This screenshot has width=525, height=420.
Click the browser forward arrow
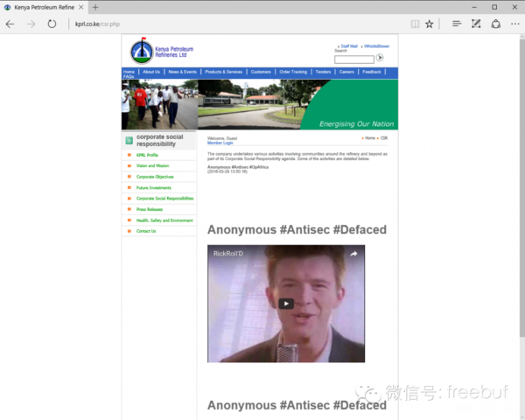click(31, 24)
